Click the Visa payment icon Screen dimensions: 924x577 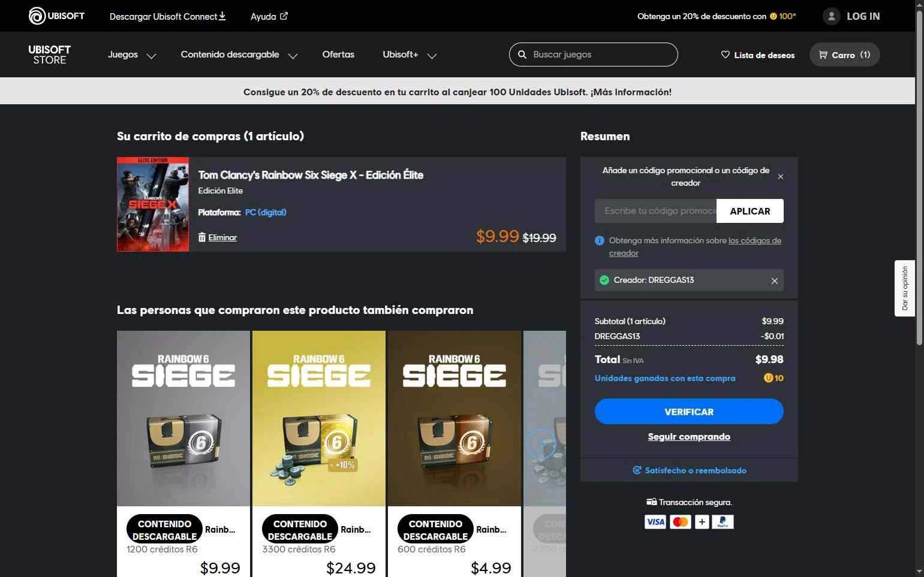(655, 522)
